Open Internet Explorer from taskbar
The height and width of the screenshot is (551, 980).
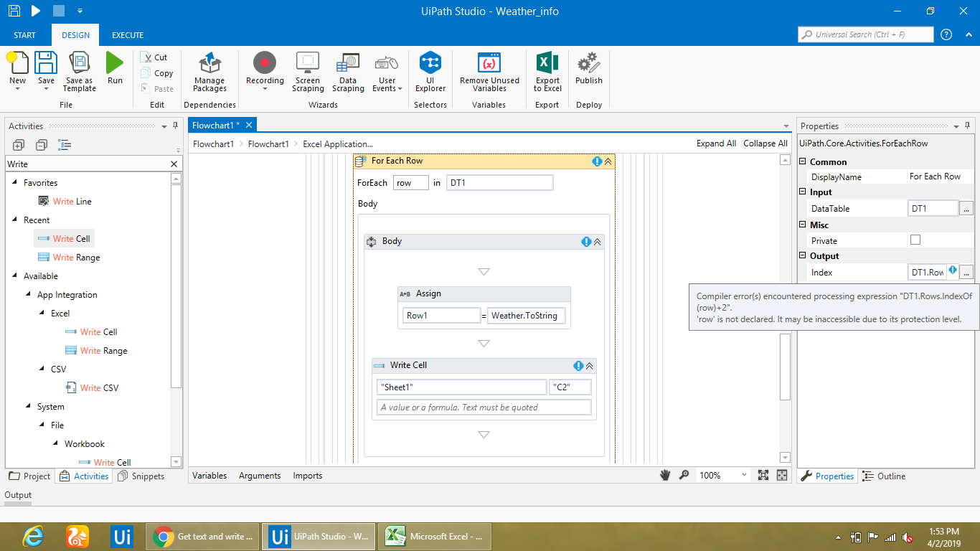click(x=33, y=536)
